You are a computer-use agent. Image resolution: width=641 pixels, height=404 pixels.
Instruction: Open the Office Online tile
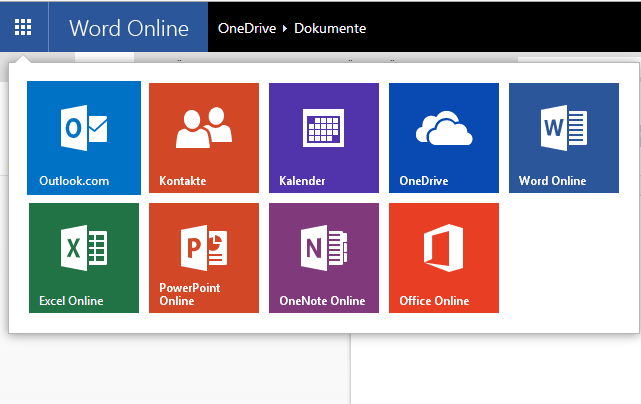pos(444,258)
